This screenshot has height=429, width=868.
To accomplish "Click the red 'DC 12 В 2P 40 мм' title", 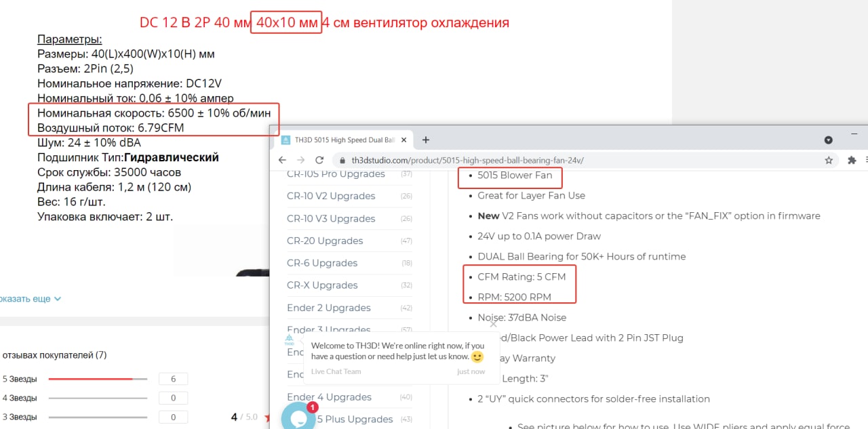I will click(195, 22).
